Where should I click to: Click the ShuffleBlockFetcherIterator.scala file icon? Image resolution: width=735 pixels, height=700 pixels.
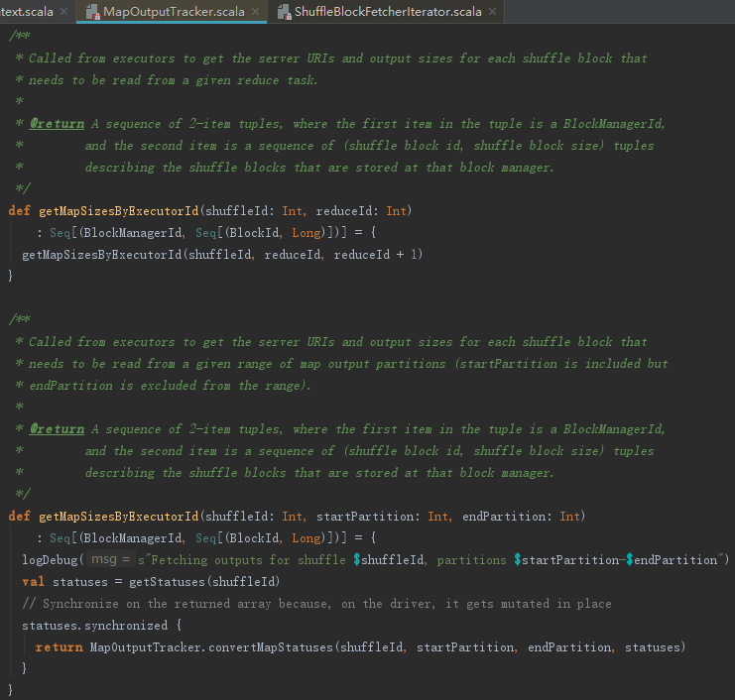point(284,12)
